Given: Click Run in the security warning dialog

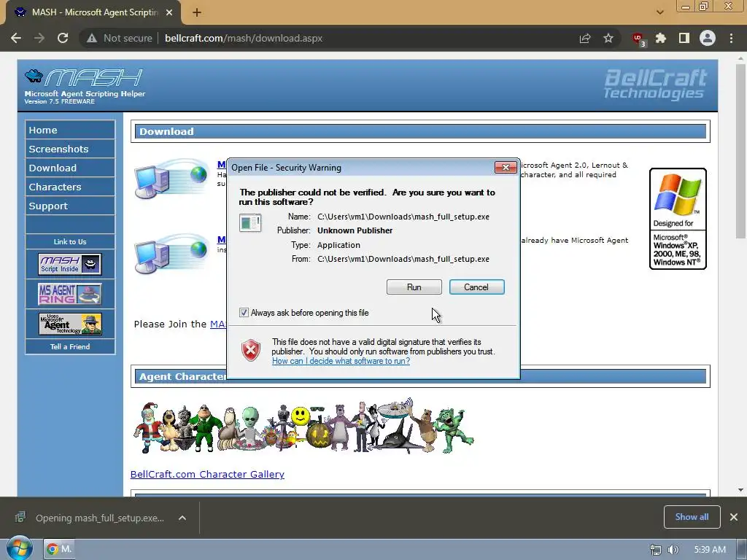Looking at the screenshot, I should point(414,287).
